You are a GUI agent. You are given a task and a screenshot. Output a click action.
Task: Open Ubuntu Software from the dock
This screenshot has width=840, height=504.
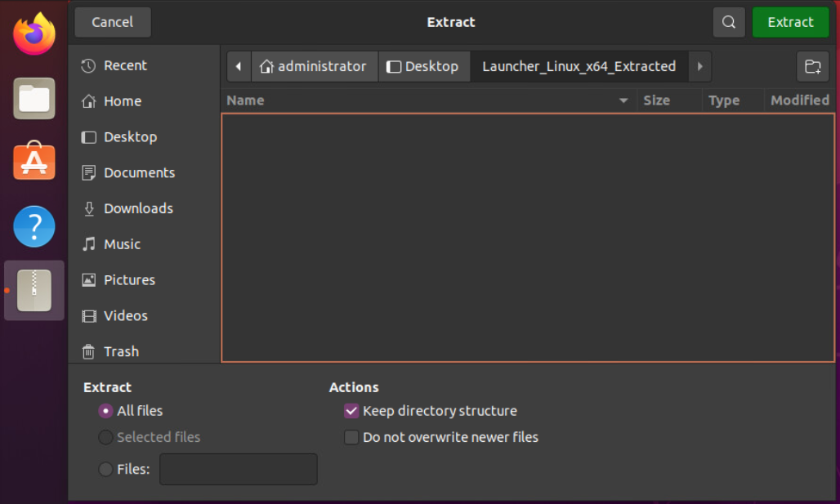click(x=34, y=162)
